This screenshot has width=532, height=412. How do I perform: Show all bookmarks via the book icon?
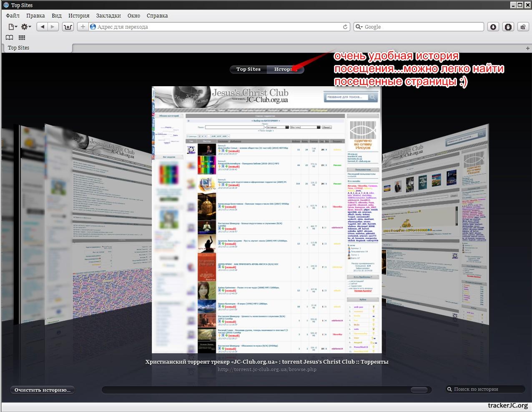pyautogui.click(x=10, y=37)
